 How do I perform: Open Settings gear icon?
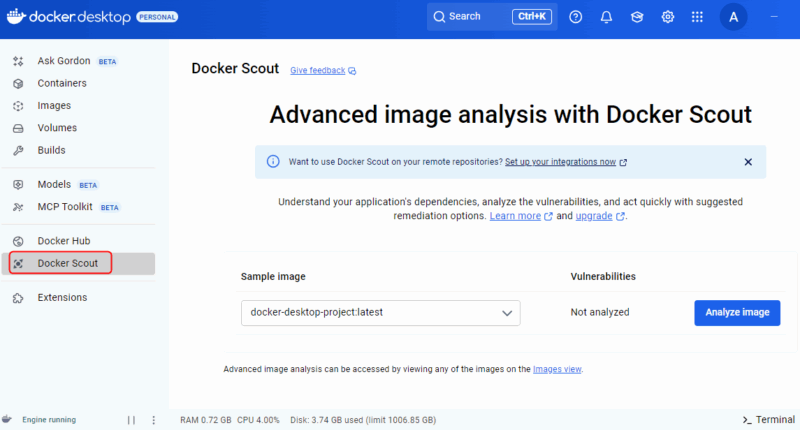pos(667,17)
